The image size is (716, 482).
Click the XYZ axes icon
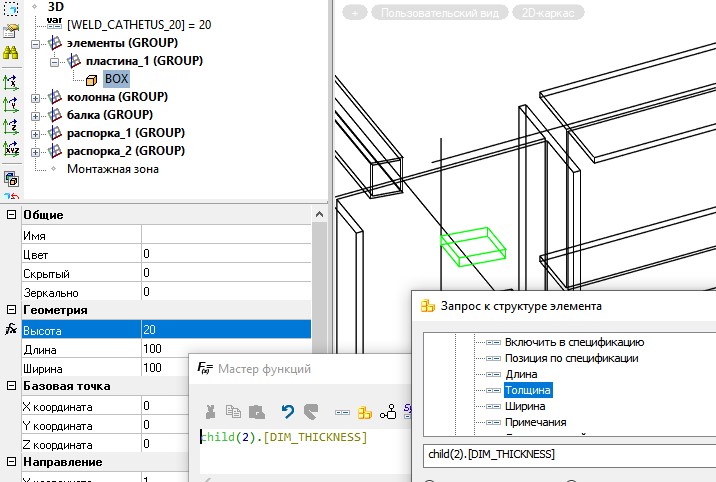tap(11, 148)
